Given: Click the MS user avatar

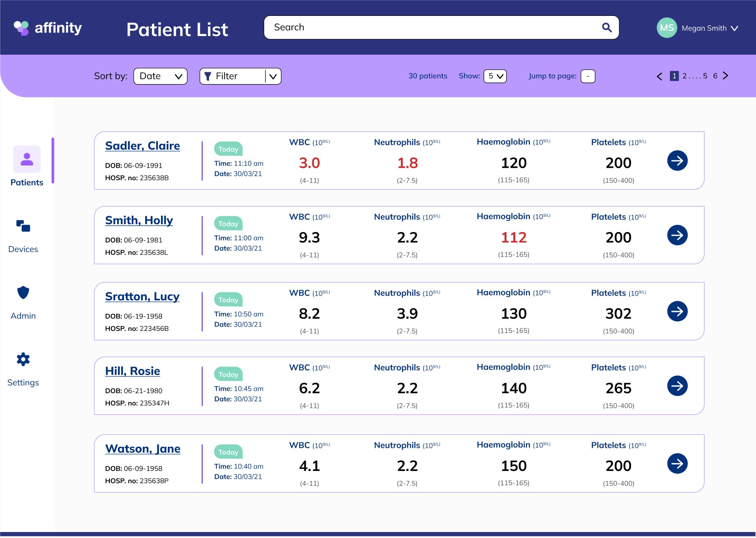Looking at the screenshot, I should click(x=667, y=28).
